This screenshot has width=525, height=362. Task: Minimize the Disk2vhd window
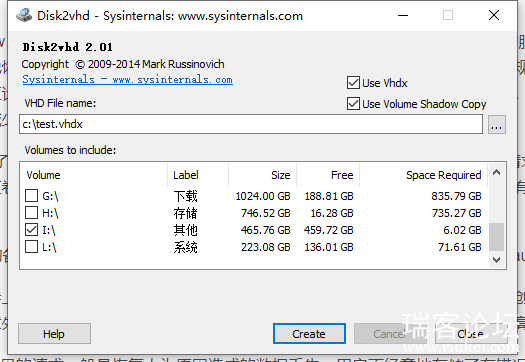coord(403,15)
